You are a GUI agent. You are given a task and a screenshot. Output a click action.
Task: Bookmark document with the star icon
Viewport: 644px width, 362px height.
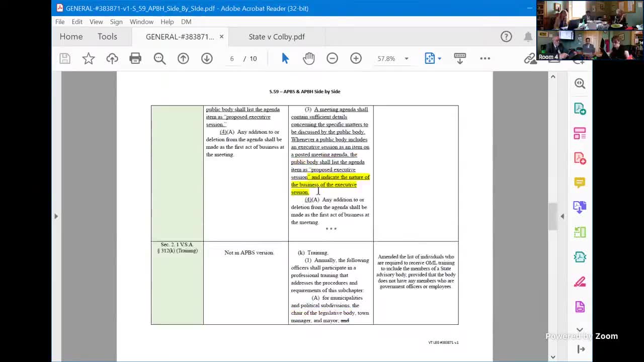click(89, 58)
